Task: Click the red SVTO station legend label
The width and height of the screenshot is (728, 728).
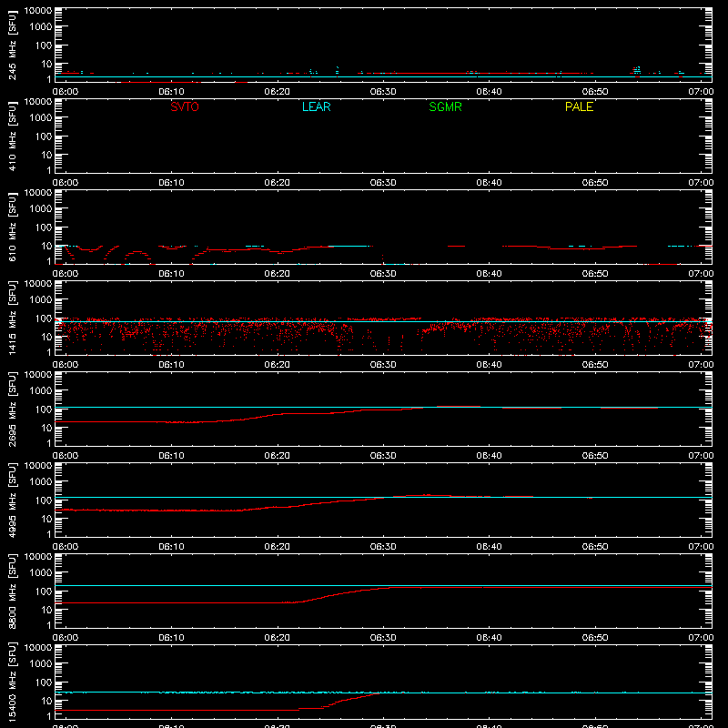Action: (185, 106)
